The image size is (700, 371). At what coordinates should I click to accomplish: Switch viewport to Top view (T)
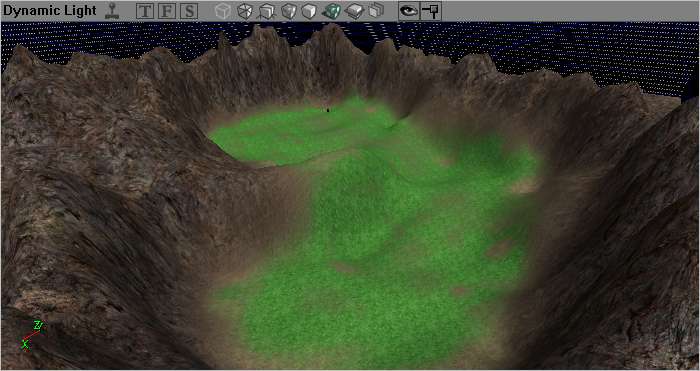click(x=145, y=11)
